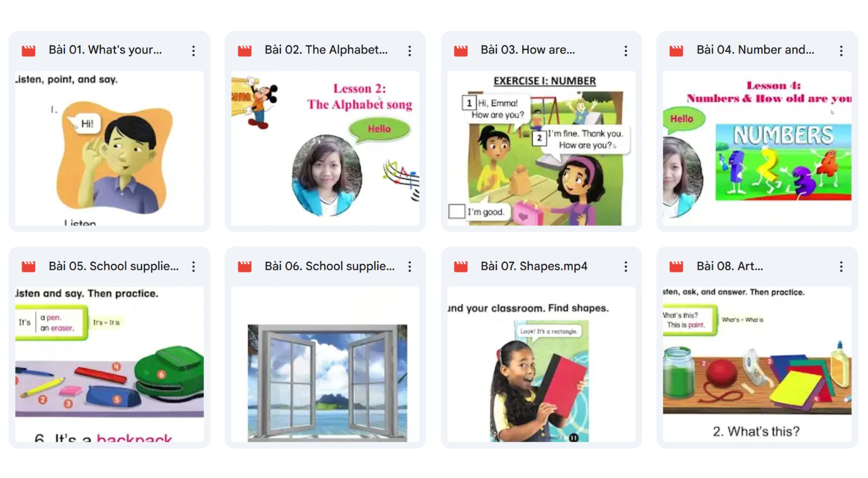
Task: Select the Bài 01. What's your... title
Action: [105, 50]
